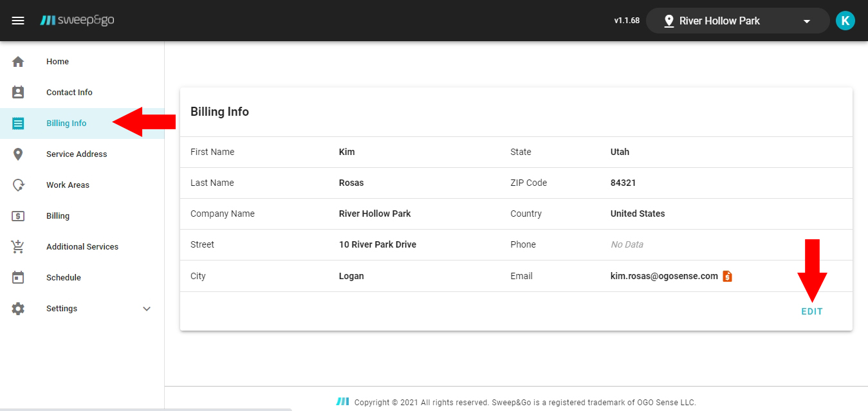This screenshot has height=411, width=868.
Task: Open the hamburger navigation menu
Action: tap(18, 21)
